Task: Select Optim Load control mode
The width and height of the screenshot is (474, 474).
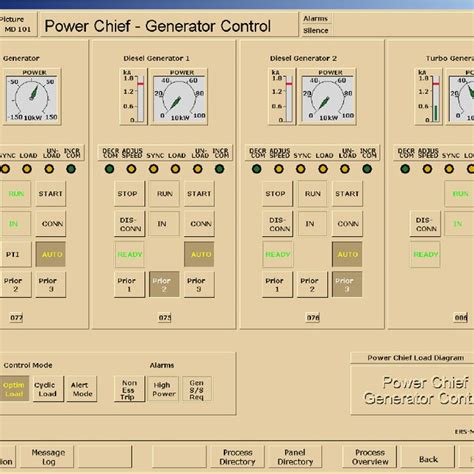Action: 14,389
